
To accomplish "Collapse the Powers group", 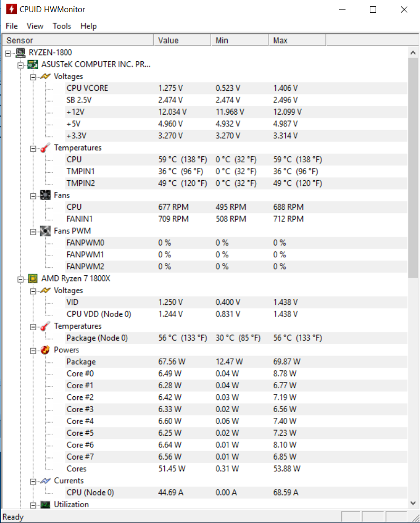I will coord(33,351).
